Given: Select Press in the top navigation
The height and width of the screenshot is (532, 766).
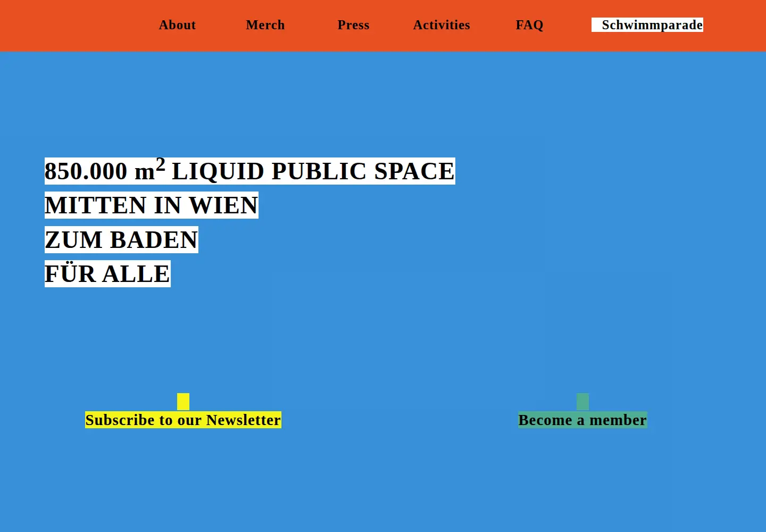Looking at the screenshot, I should [x=353, y=25].
